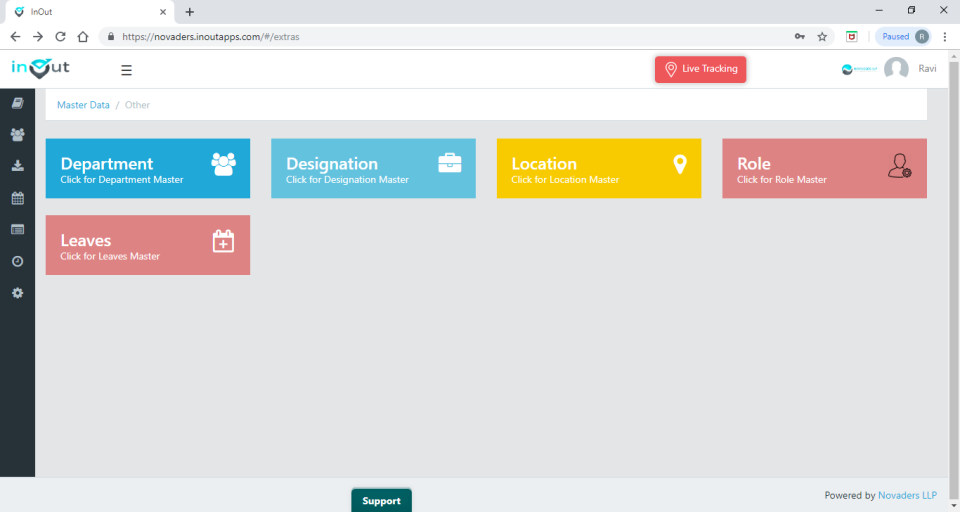The height and width of the screenshot is (512, 960).
Task: Open the Department master card
Action: point(148,168)
